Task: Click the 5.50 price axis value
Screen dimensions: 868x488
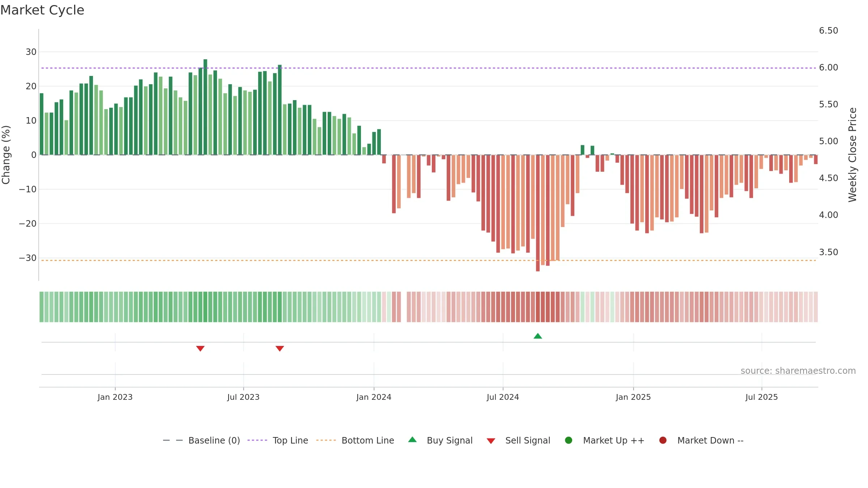Action: [x=829, y=104]
